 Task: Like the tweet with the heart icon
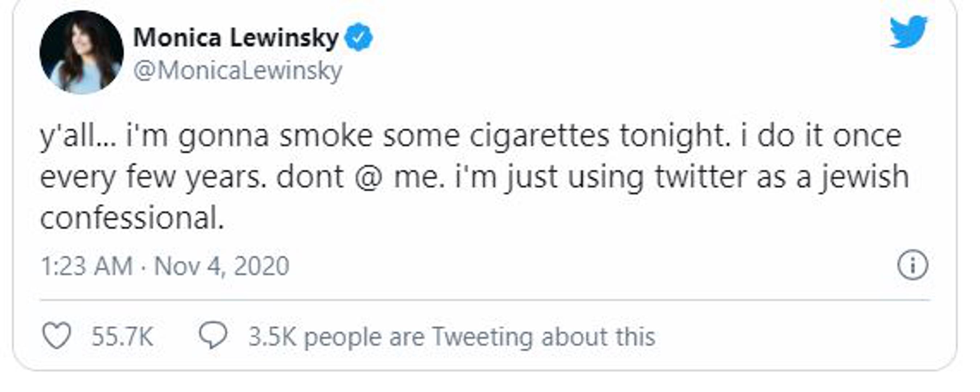(x=57, y=336)
